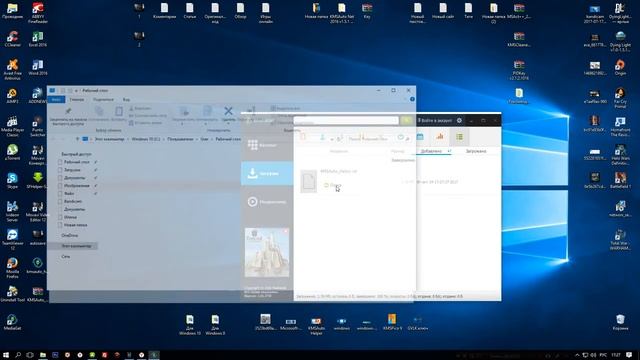
Task: Click the green list view icon in MediaGet
Action: (459, 137)
